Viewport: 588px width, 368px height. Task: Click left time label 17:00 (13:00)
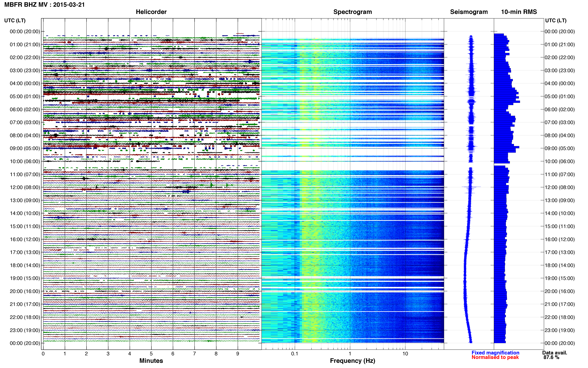pos(25,252)
